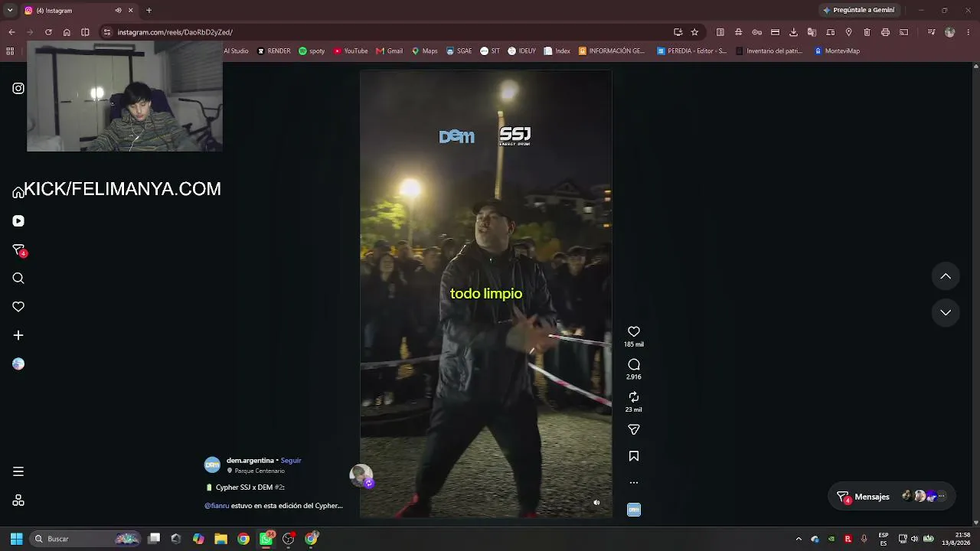Open the reel's three-dot more options
Screen dimensions: 980x551
tap(634, 483)
